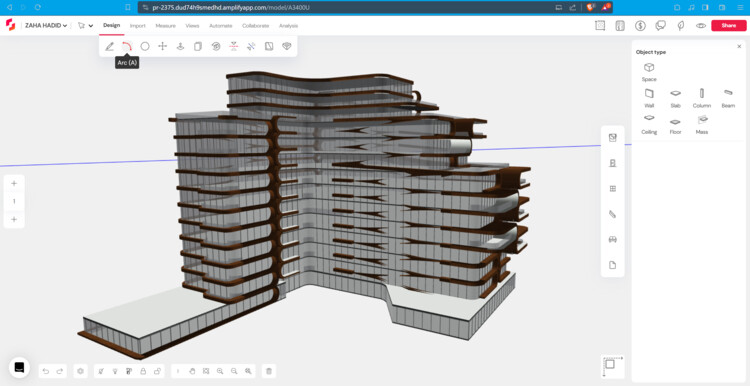Go up one storey with plus
The image size is (750, 386).
coord(14,183)
